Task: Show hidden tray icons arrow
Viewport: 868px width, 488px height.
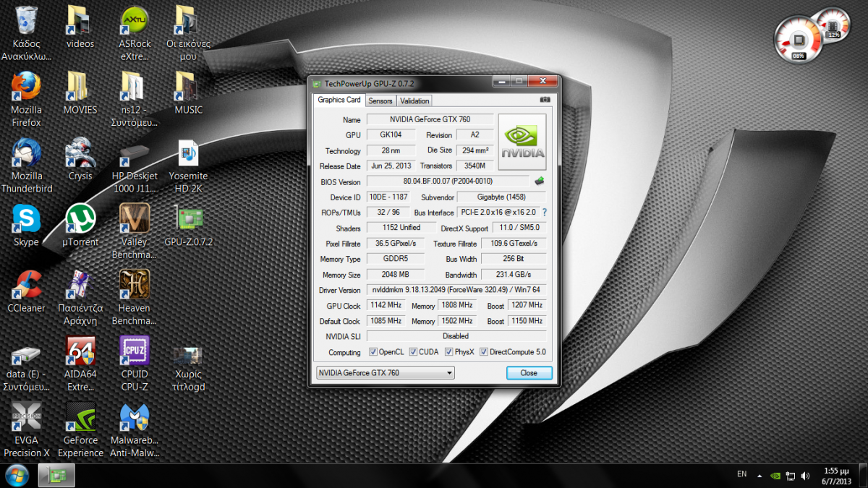Action: pyautogui.click(x=759, y=476)
